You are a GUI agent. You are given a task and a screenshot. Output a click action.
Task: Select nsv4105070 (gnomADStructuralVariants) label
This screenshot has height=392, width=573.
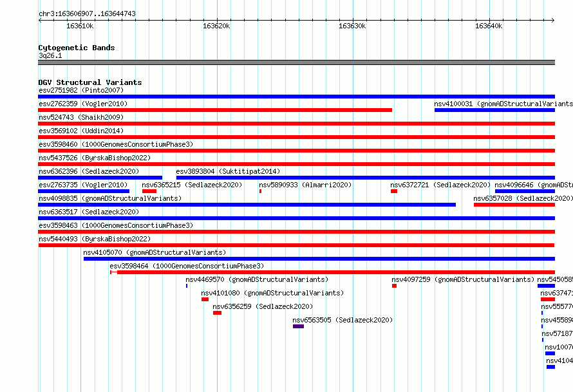click(x=155, y=252)
